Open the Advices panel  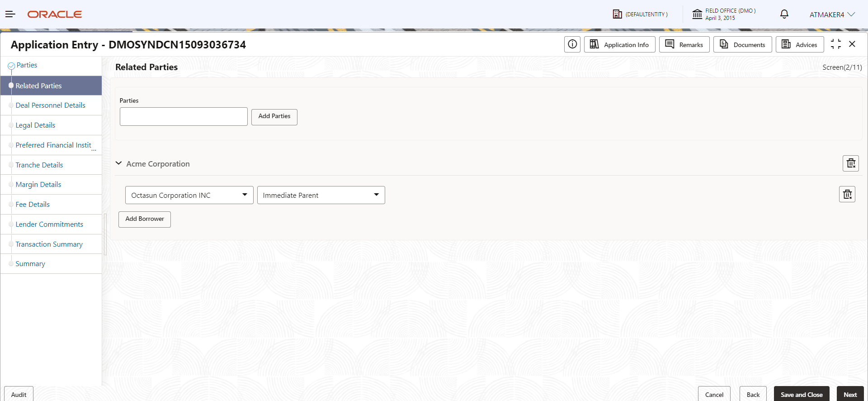pyautogui.click(x=800, y=44)
